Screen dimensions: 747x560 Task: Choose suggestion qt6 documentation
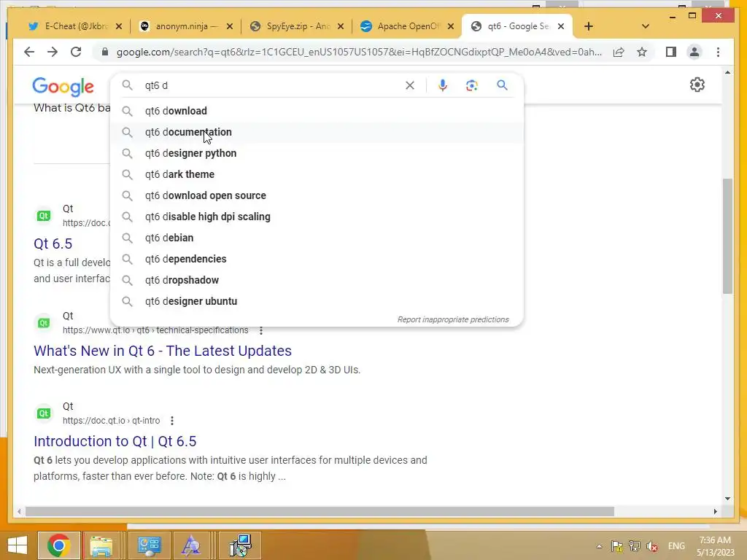(317, 132)
